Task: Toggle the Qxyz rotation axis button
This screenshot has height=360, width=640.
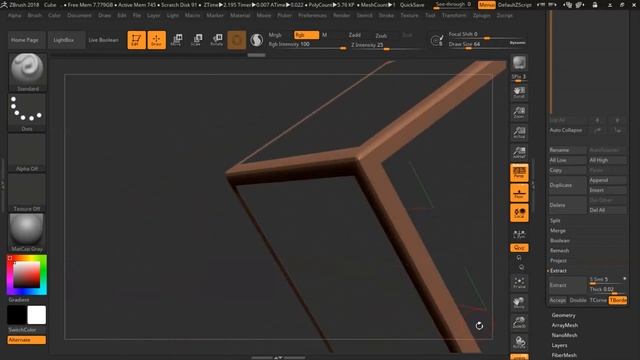Action: click(519, 248)
